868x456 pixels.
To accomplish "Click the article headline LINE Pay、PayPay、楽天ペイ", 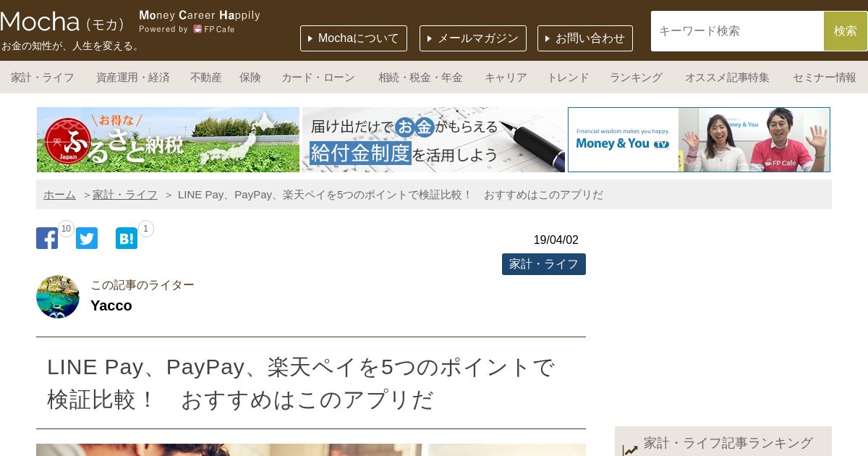I will (301, 383).
